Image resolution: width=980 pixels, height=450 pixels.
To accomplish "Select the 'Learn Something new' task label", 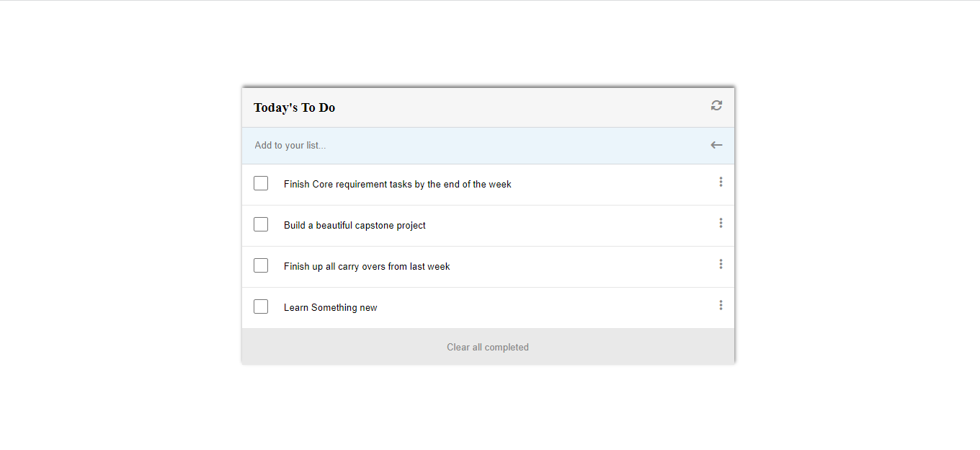I will click(330, 308).
